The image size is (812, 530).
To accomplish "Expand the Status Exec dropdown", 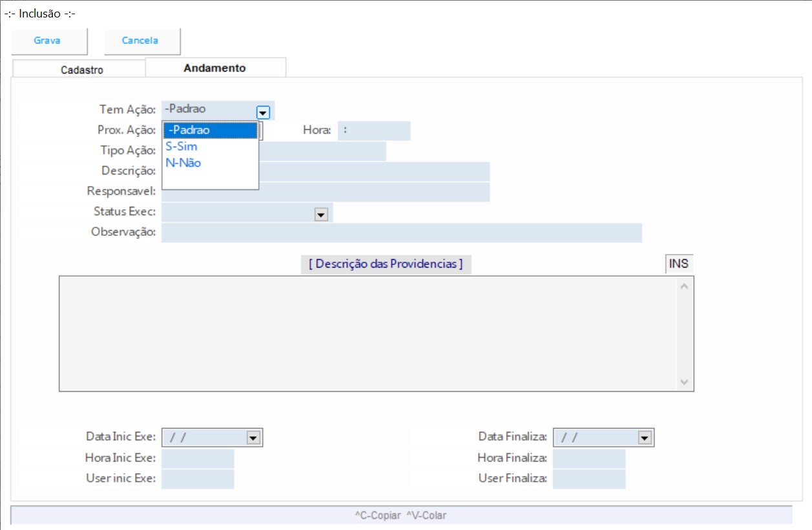I will pyautogui.click(x=321, y=214).
